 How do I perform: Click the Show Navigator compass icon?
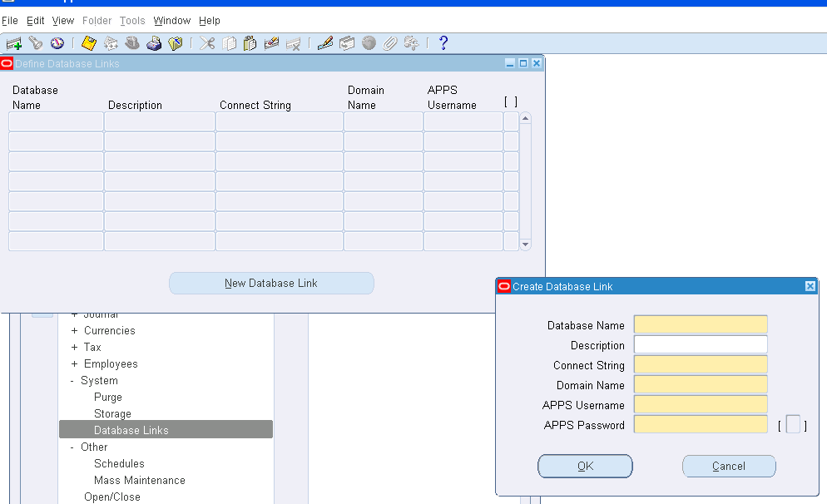click(57, 43)
